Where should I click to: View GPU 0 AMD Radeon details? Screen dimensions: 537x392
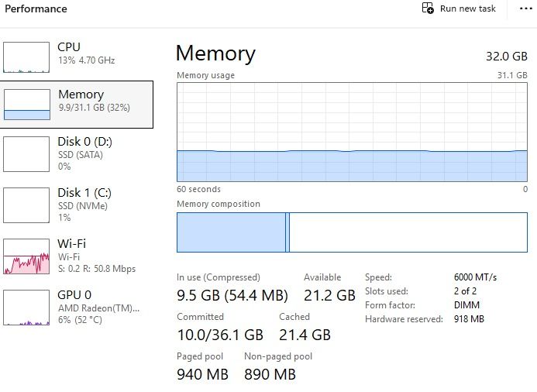77,308
